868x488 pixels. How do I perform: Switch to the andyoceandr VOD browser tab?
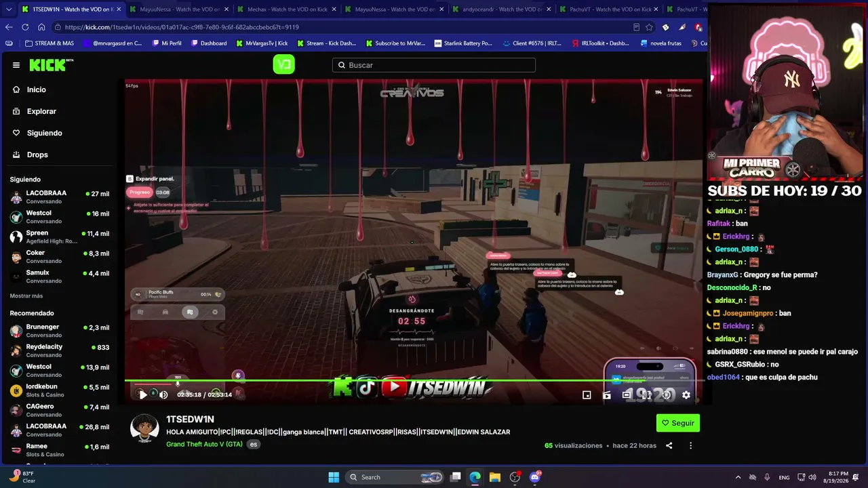pos(502,9)
